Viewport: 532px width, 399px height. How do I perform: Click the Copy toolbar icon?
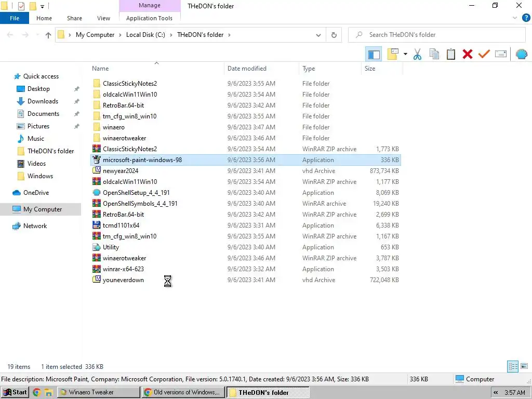[434, 54]
